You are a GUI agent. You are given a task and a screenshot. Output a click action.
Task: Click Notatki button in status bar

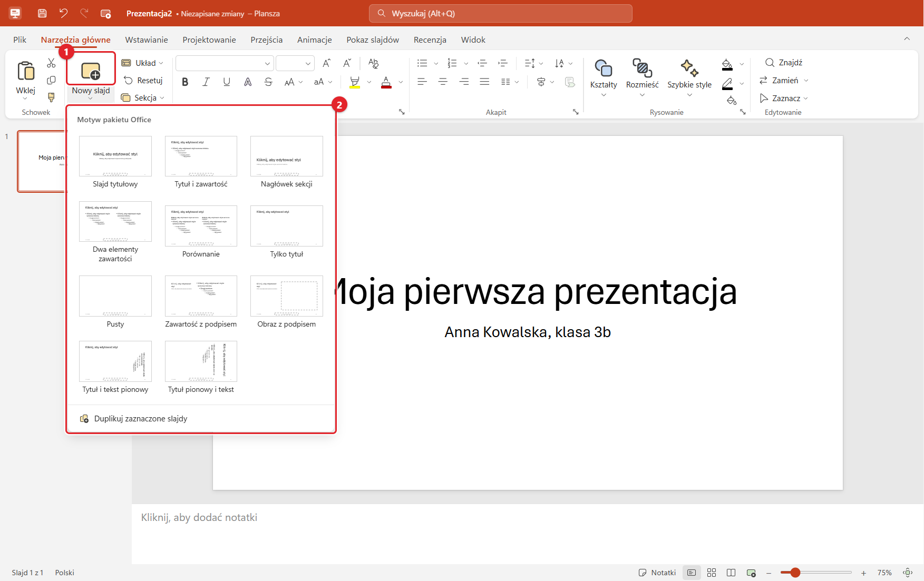(x=657, y=573)
